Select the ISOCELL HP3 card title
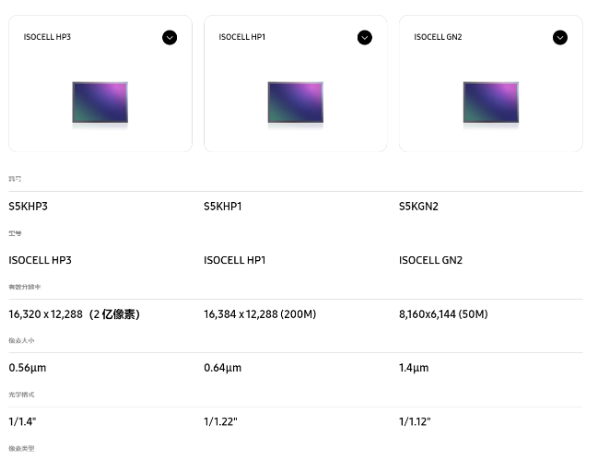Viewport: 596px width, 468px height. pyautogui.click(x=47, y=37)
